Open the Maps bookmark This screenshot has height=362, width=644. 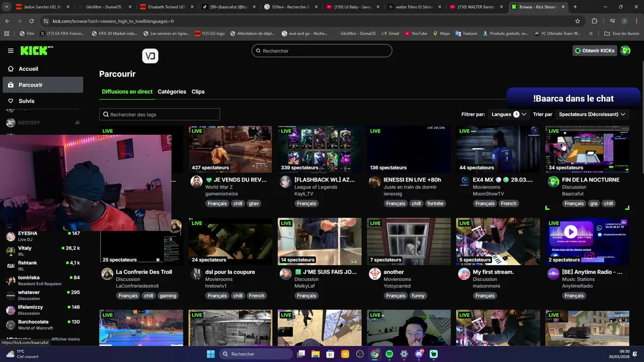[441, 34]
